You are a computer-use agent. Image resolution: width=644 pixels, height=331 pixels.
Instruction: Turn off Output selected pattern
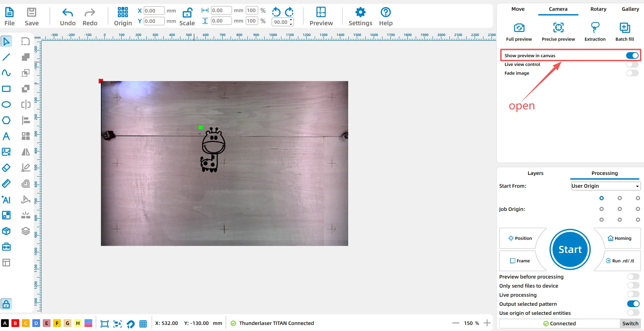[633, 304]
